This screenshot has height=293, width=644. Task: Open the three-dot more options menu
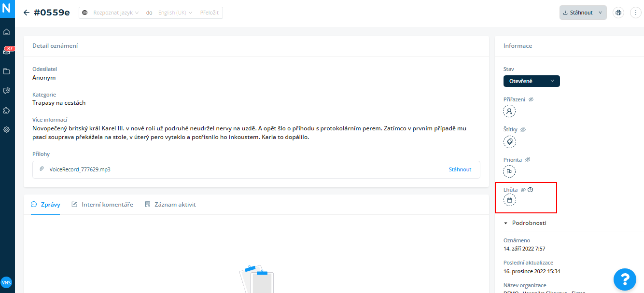coord(636,13)
